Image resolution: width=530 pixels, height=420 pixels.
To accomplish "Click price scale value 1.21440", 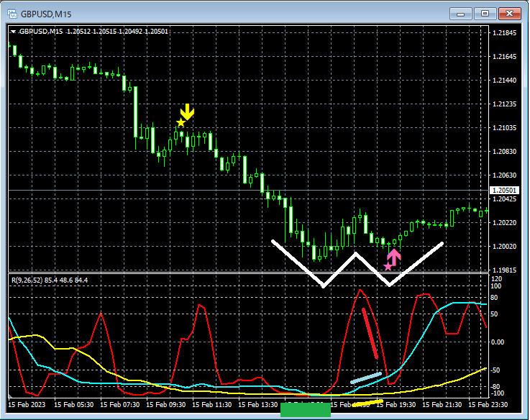I will click(x=505, y=80).
